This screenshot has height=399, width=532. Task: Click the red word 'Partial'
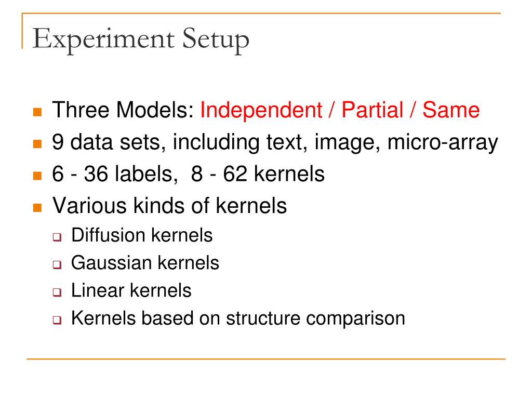(372, 110)
